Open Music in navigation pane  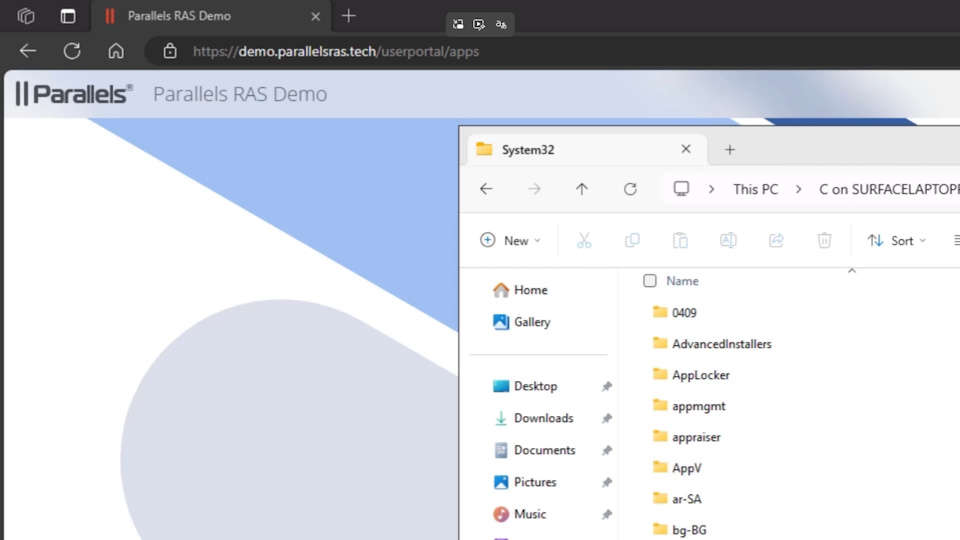[x=519, y=514]
